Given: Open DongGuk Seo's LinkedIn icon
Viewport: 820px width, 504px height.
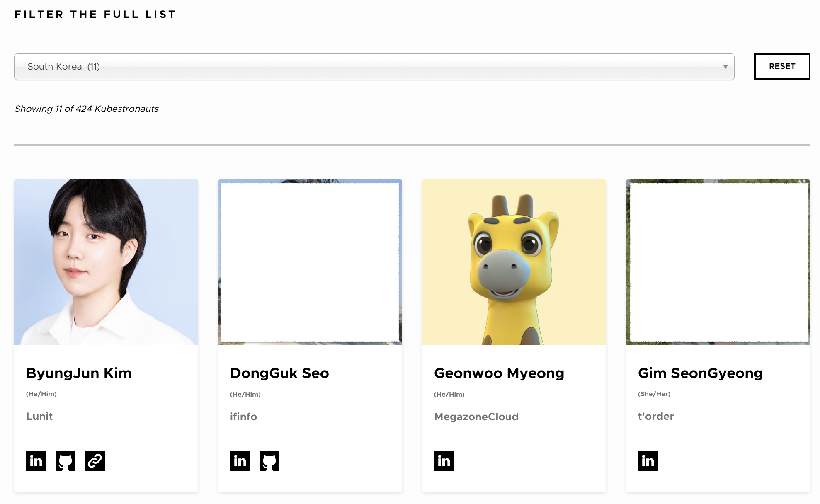Looking at the screenshot, I should [240, 461].
